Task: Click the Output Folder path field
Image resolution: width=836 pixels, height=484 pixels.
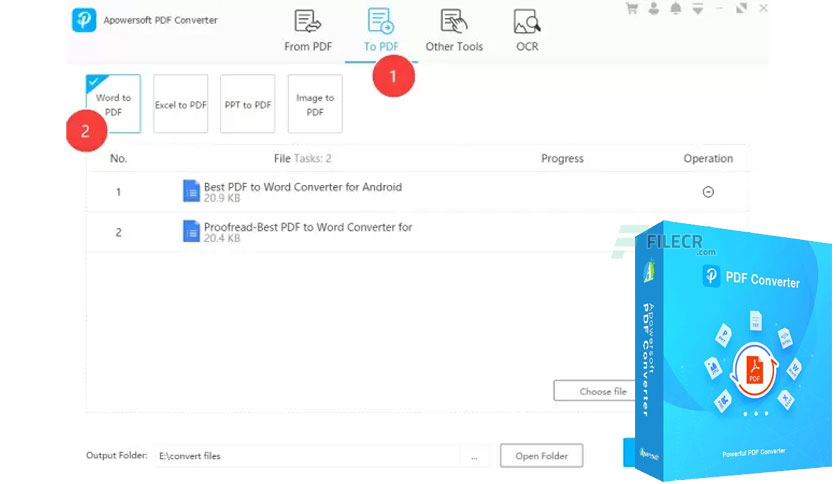Action: tap(307, 456)
